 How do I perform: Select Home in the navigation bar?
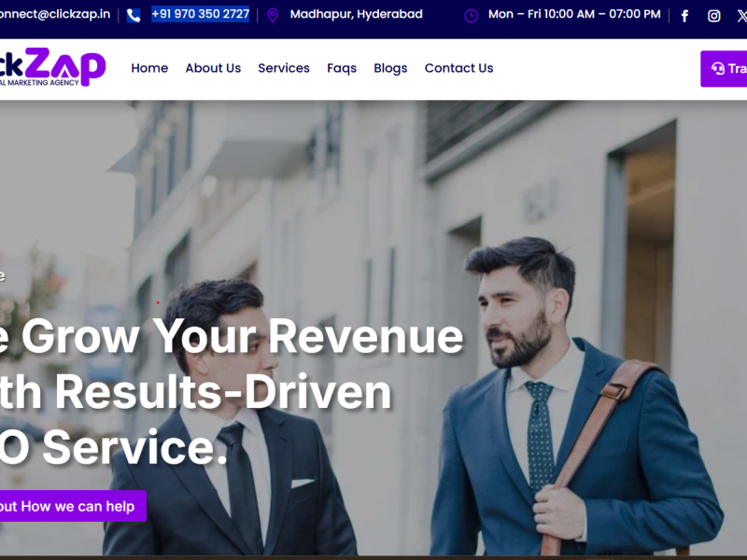click(x=149, y=68)
